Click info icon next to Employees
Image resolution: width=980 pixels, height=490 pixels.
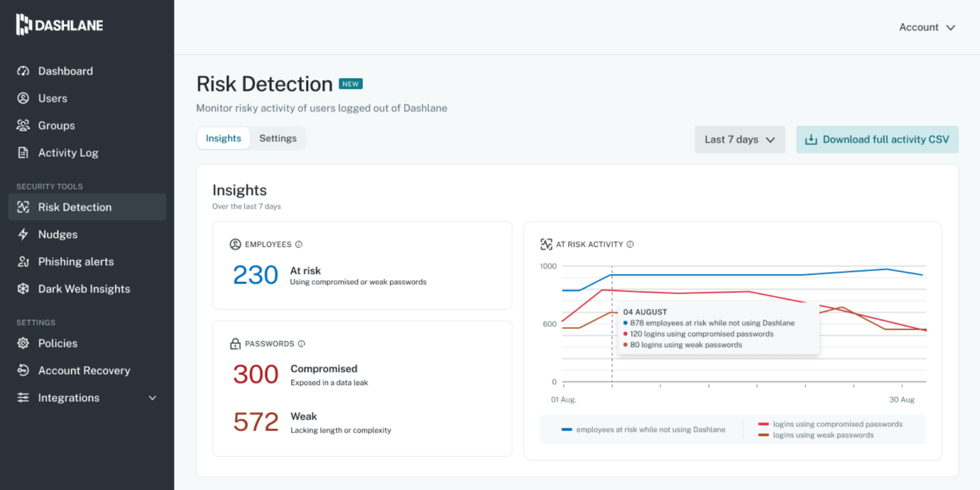299,244
